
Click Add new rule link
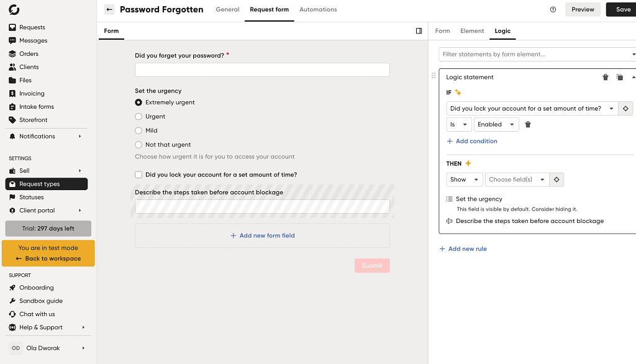463,248
